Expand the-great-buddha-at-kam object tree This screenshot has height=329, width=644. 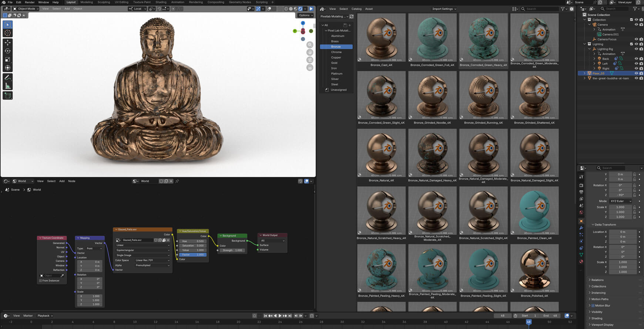tap(585, 78)
